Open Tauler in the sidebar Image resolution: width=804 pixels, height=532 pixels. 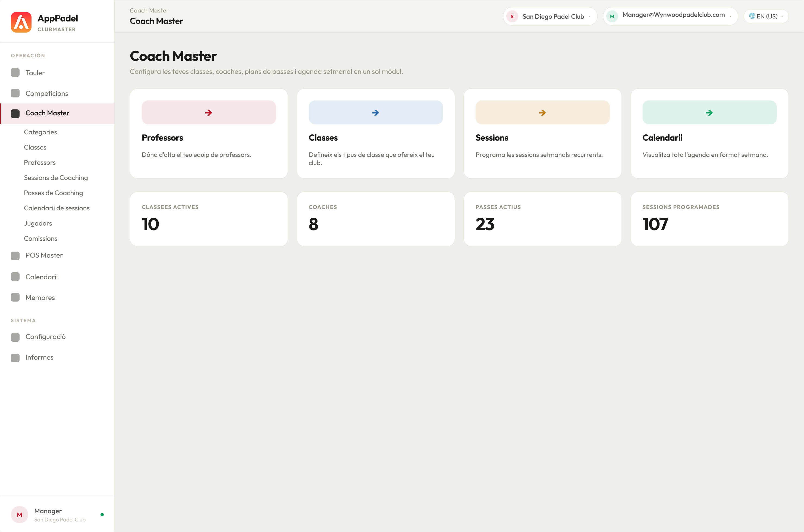[57, 73]
